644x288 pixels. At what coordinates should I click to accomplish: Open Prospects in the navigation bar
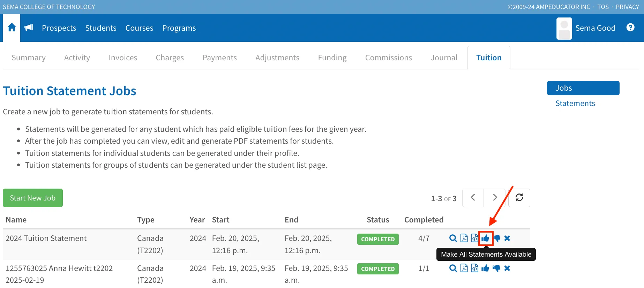pyautogui.click(x=59, y=28)
